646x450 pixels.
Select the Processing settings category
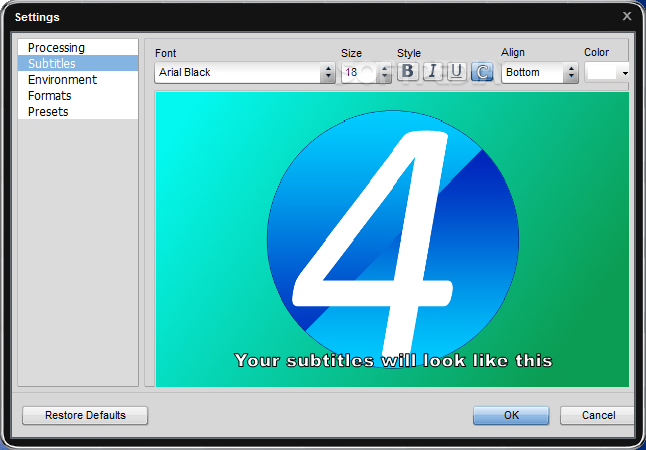(x=78, y=47)
